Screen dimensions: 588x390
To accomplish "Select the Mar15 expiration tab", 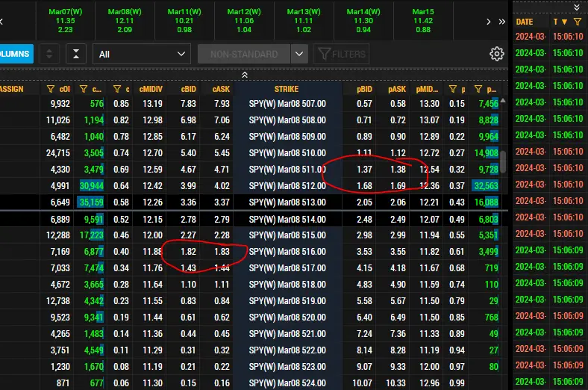I will tap(423, 21).
